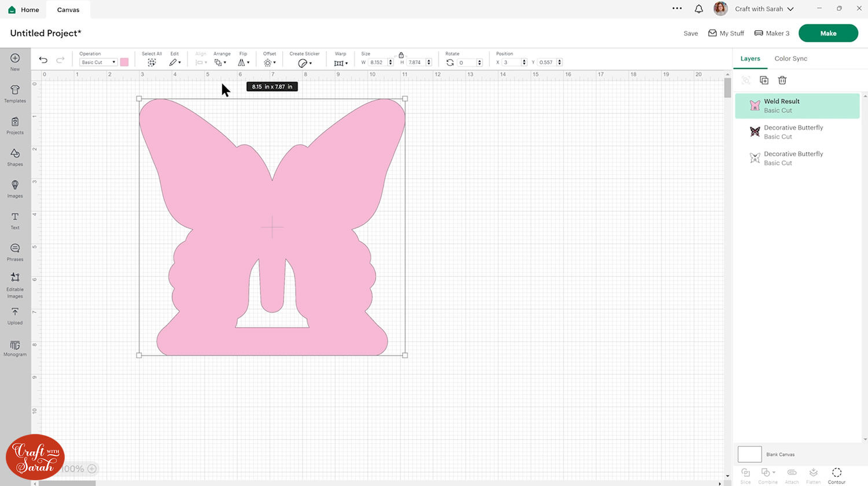This screenshot has height=486, width=868.
Task: Open notifications bell
Action: 699,9
